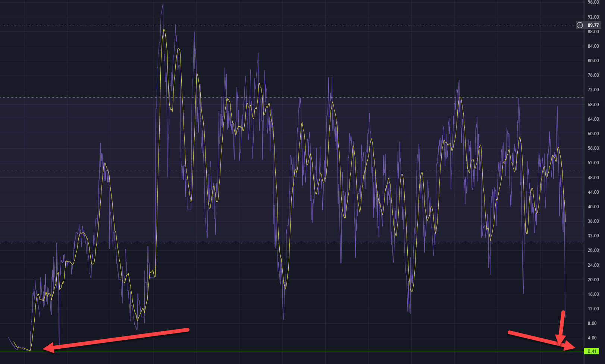This screenshot has width=605, height=364.
Task: Click the 20.00 level on price axis
Action: coord(593,280)
